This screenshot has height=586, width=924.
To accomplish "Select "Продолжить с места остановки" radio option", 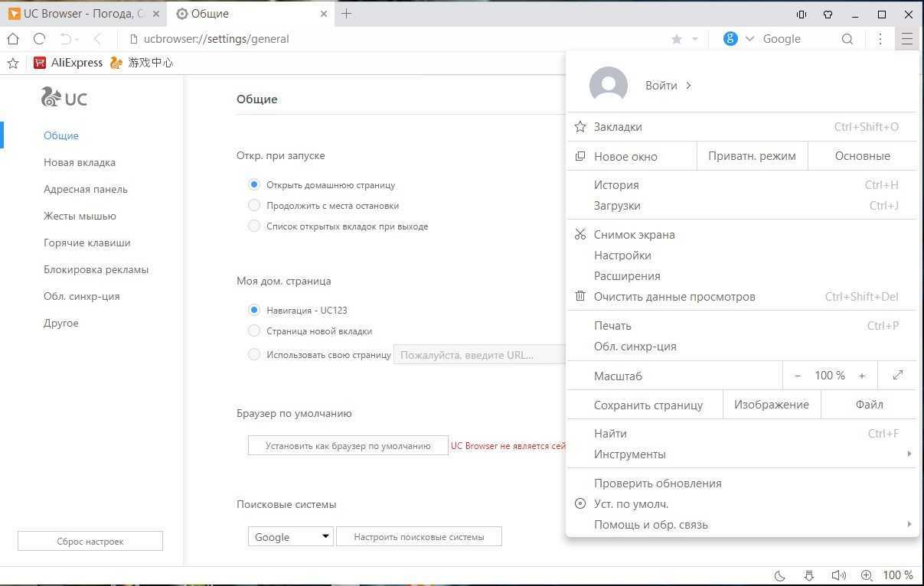I will coord(254,206).
